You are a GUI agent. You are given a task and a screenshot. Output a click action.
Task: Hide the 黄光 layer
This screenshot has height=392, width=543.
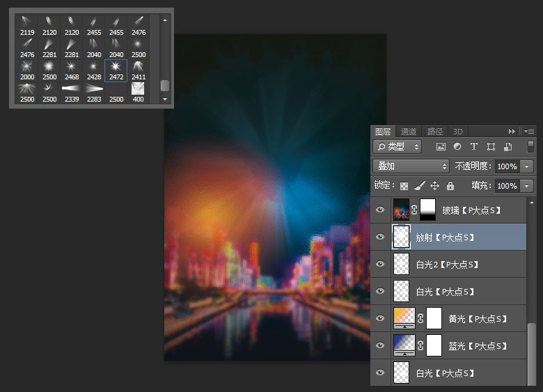pyautogui.click(x=380, y=319)
